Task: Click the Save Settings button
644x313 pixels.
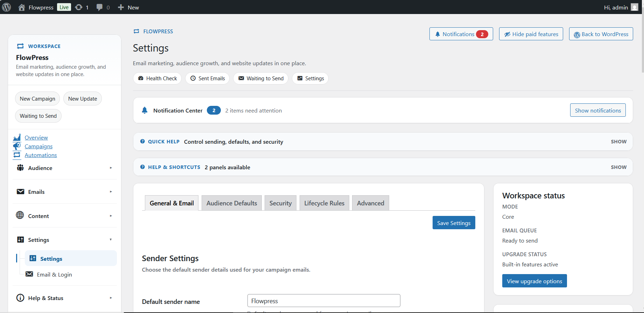Action: pyautogui.click(x=454, y=223)
